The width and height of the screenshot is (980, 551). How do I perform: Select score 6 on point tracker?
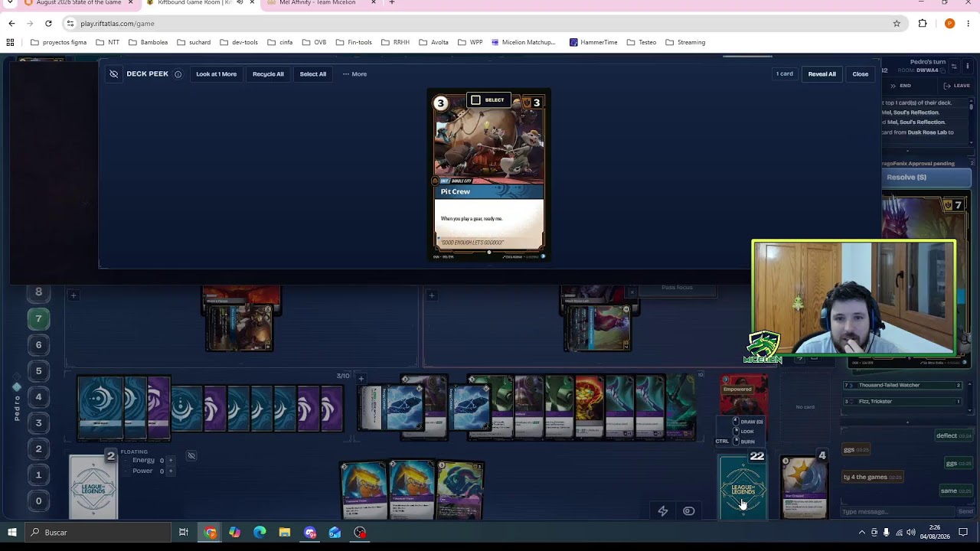pyautogui.click(x=38, y=345)
